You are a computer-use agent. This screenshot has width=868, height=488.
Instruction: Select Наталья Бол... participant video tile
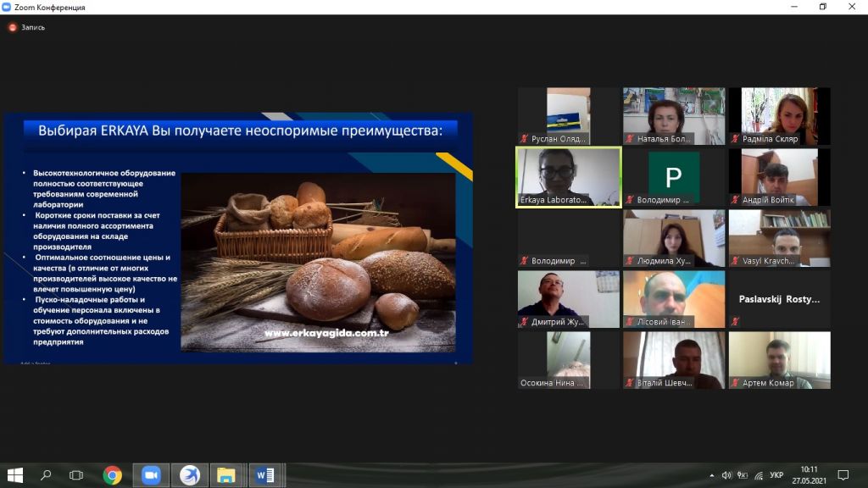tap(674, 116)
